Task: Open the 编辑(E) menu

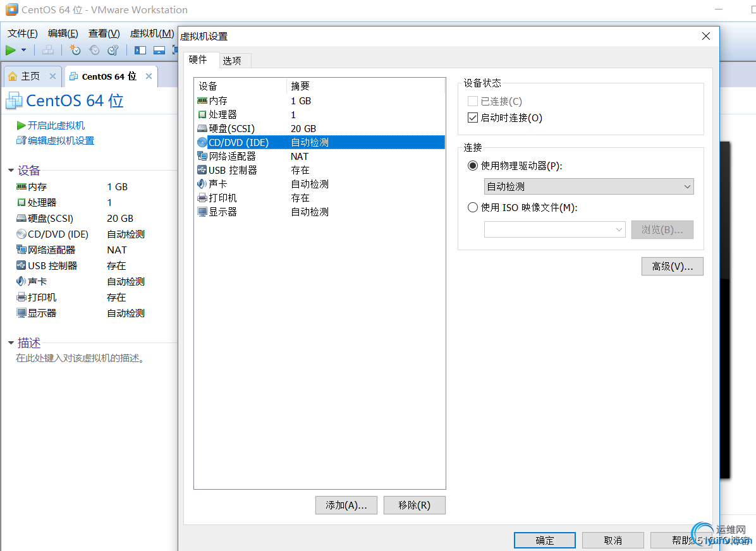Action: pyautogui.click(x=63, y=33)
